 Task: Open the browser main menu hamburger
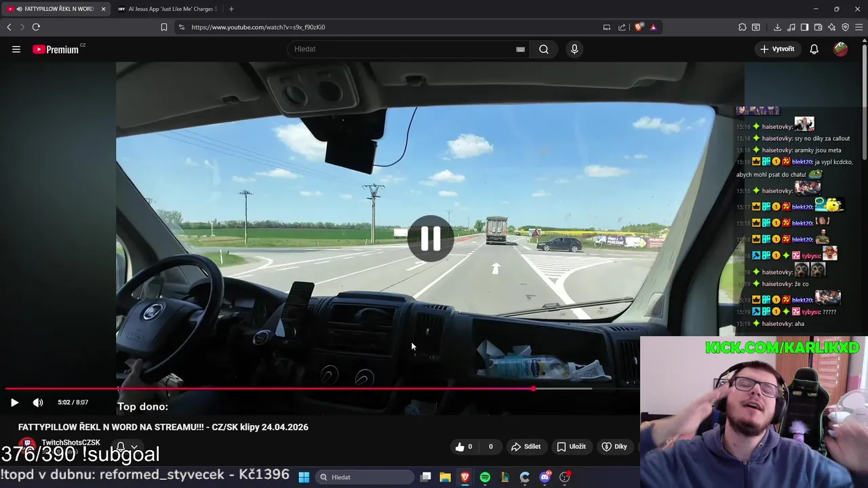click(x=859, y=27)
